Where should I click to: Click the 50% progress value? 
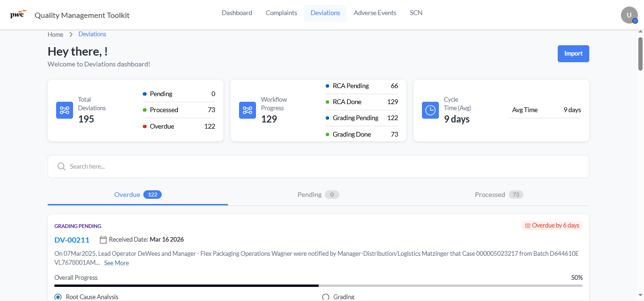tap(577, 277)
